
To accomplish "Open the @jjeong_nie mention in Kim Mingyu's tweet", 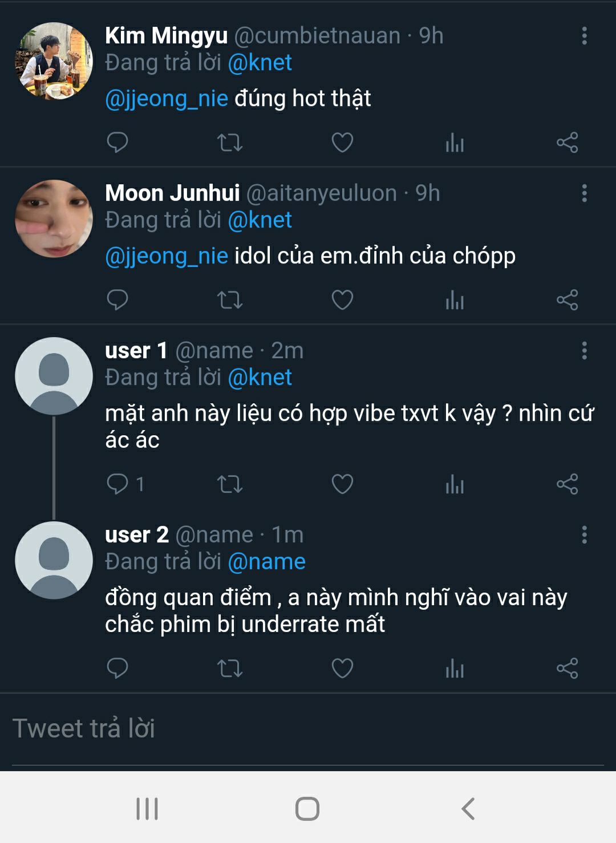I will (167, 99).
